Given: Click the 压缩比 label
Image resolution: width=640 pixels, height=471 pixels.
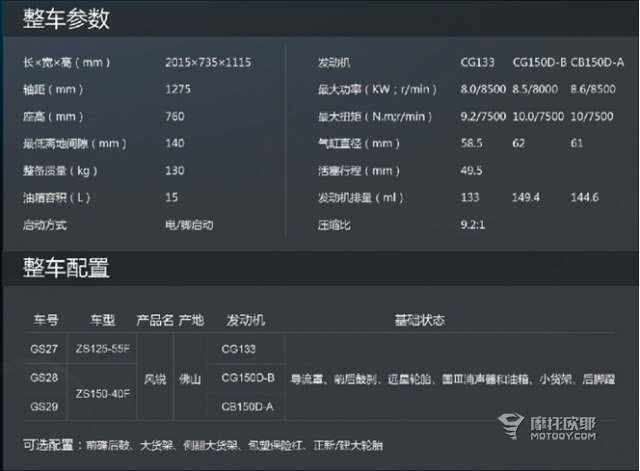Looking at the screenshot, I should (x=334, y=225).
